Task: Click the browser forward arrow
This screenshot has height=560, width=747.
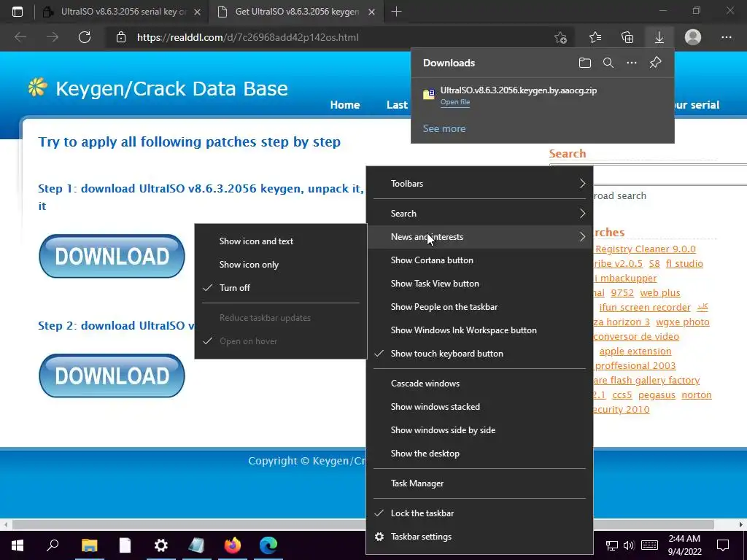Action: pyautogui.click(x=53, y=37)
